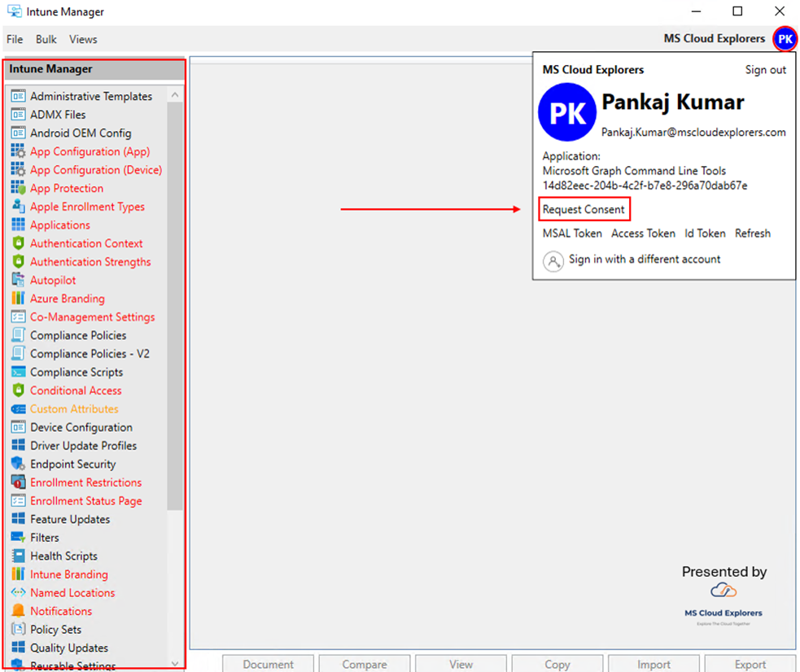Viewport: 800px width, 672px height.
Task: Click the Named Locations icon
Action: tap(18, 592)
